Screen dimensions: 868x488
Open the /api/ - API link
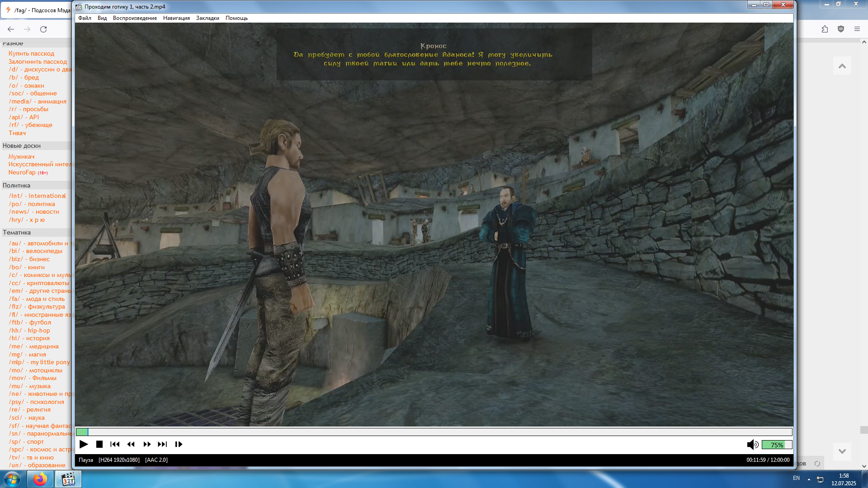pyautogui.click(x=24, y=117)
